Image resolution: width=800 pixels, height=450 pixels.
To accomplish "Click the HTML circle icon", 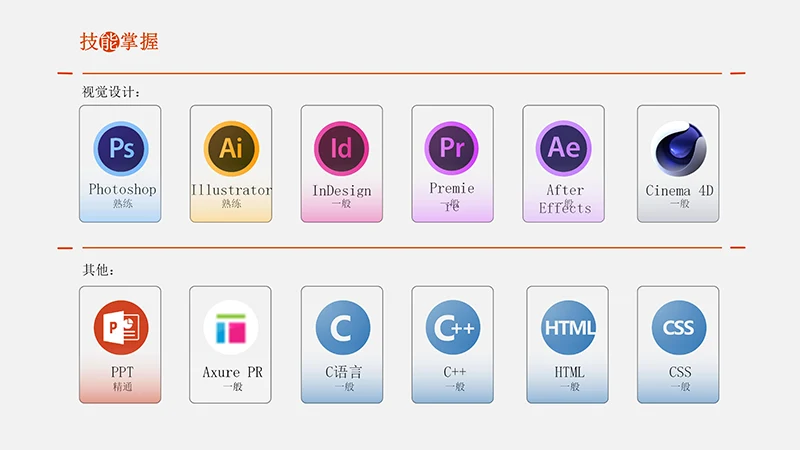I will pos(569,328).
